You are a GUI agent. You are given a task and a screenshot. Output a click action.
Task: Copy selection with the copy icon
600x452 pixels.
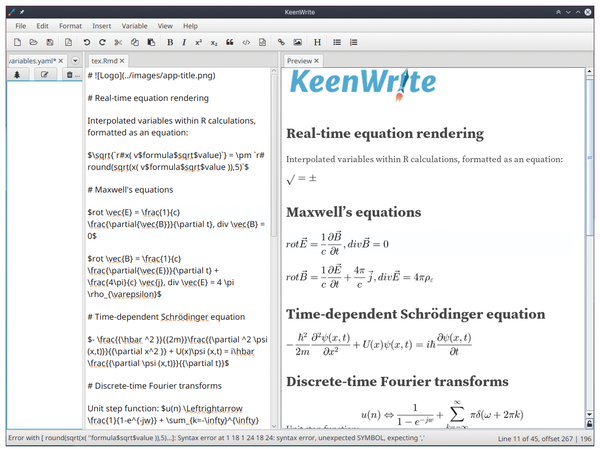(x=135, y=42)
